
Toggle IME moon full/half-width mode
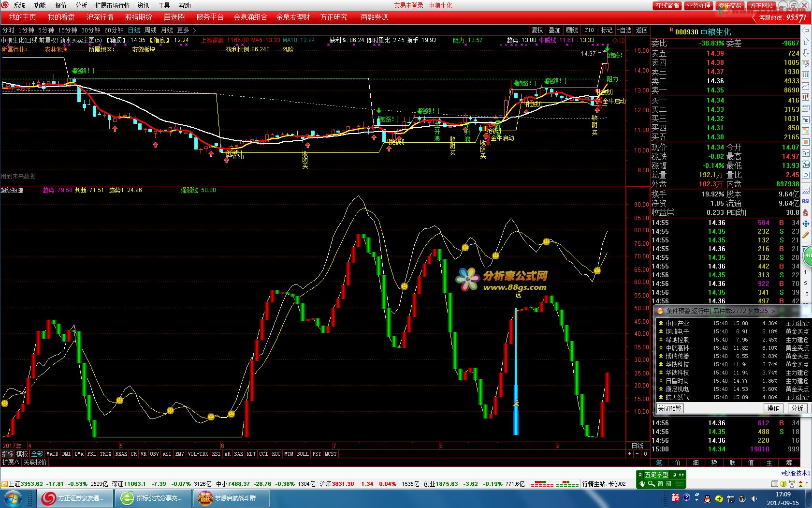[x=676, y=475]
